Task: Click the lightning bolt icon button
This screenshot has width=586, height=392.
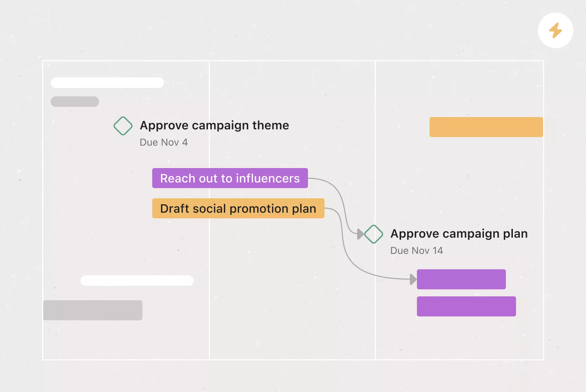Action: coord(555,31)
